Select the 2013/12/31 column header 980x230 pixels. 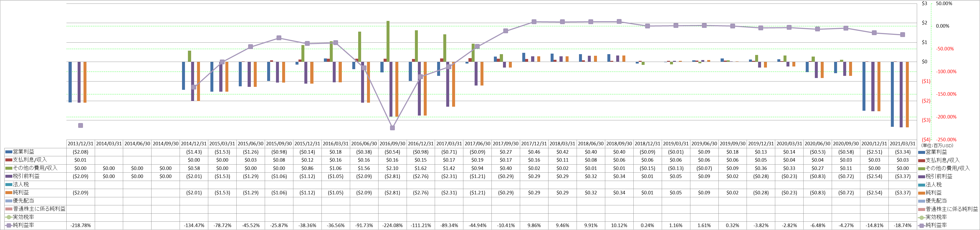pyautogui.click(x=80, y=144)
